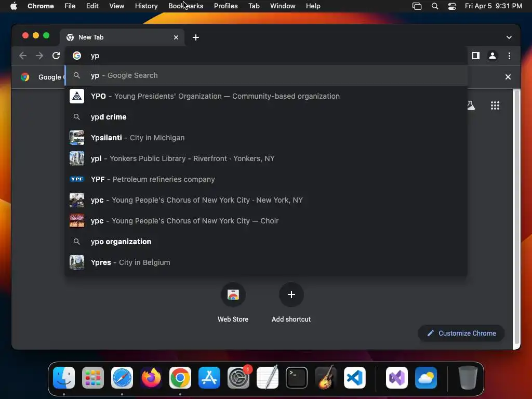Click the YPF logo thumbnail
Viewport: 532px width, 399px height.
(77, 179)
